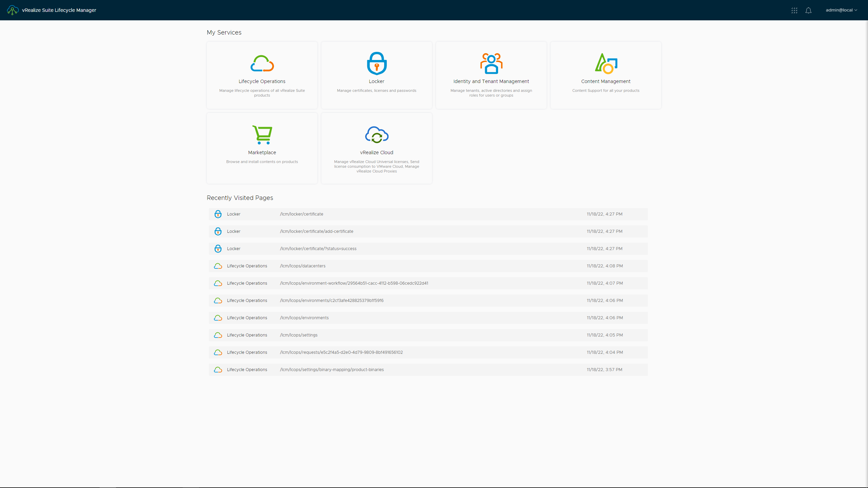Image resolution: width=868 pixels, height=488 pixels.
Task: Click the Locker padlock icon card
Action: click(x=377, y=63)
